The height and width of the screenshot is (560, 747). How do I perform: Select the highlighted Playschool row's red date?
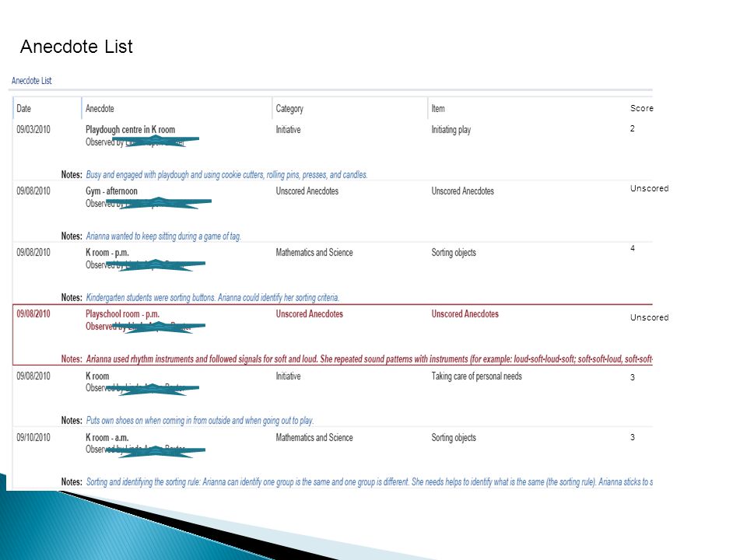tap(33, 313)
